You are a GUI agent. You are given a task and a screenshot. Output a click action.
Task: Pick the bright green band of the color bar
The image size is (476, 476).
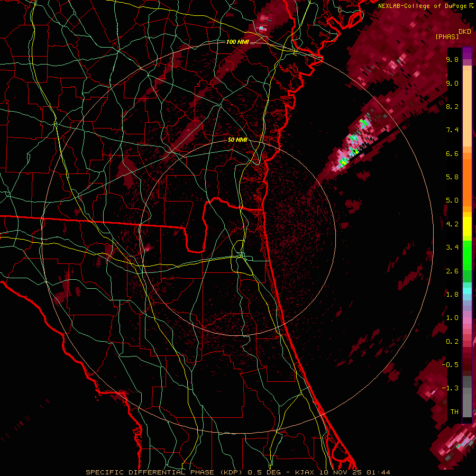[467, 255]
